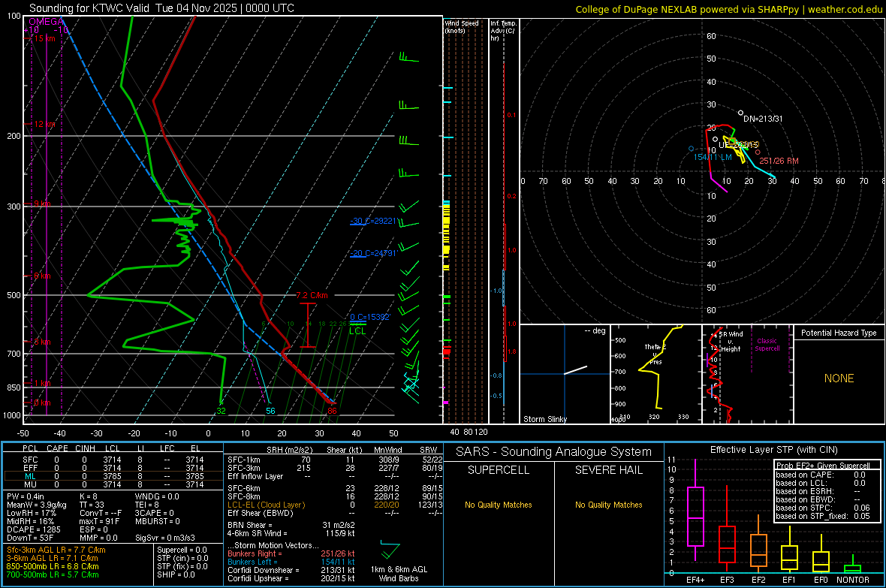Viewport: 886px width, 588px height.
Task: Click the 'DN=213/31' hodograph label
Action: pyautogui.click(x=763, y=119)
